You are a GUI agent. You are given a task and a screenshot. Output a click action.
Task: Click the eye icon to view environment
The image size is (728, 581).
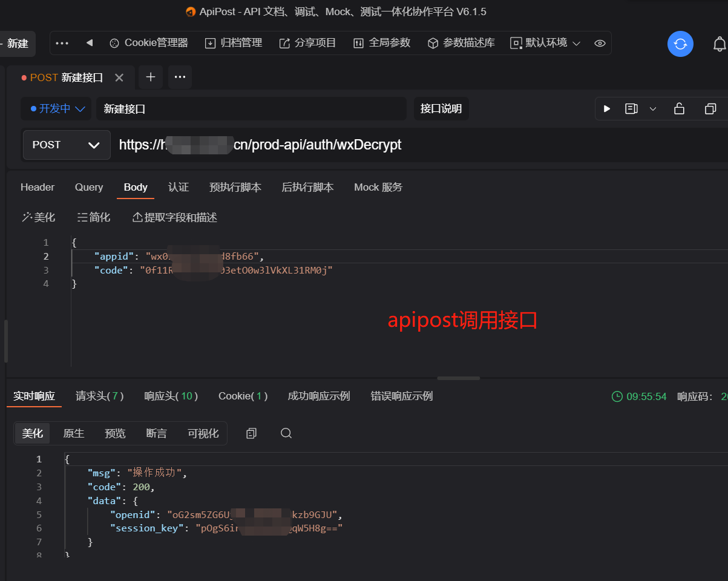click(x=600, y=43)
